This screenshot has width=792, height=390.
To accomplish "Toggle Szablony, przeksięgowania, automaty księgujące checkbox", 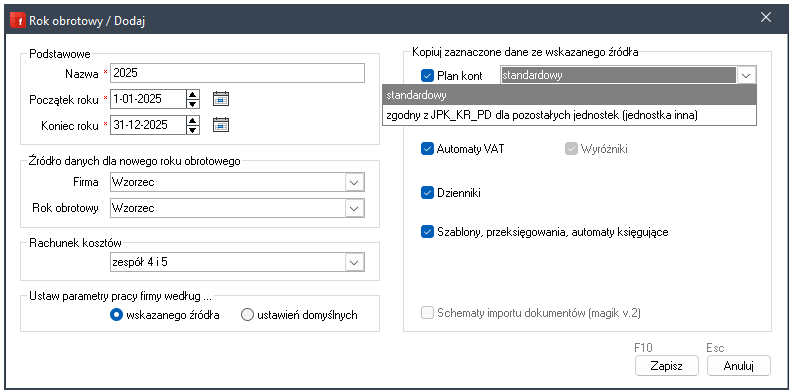I will tap(427, 232).
